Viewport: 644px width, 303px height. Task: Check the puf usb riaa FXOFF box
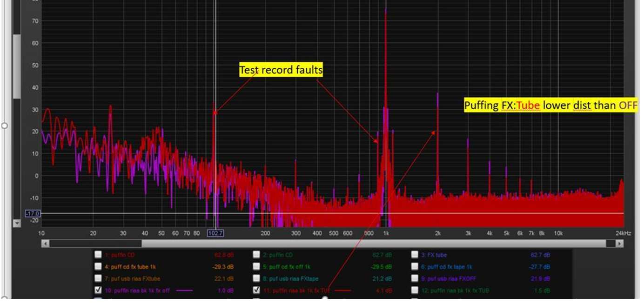click(415, 278)
